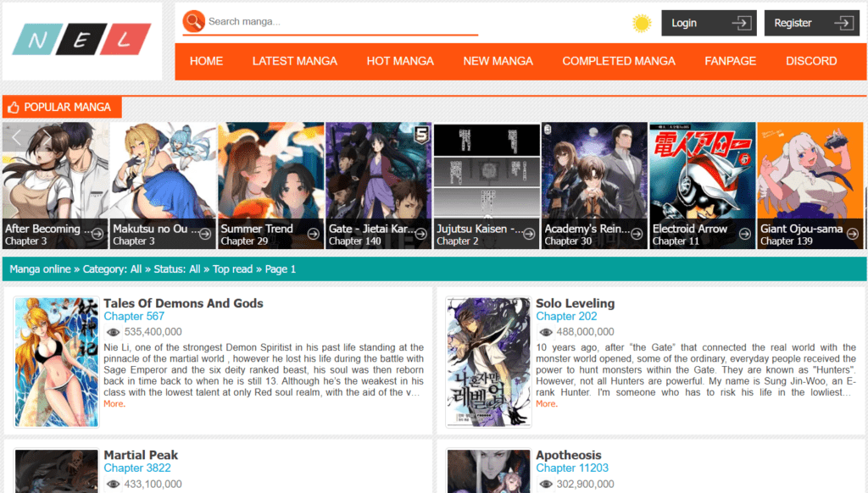Click the Register button

point(812,23)
